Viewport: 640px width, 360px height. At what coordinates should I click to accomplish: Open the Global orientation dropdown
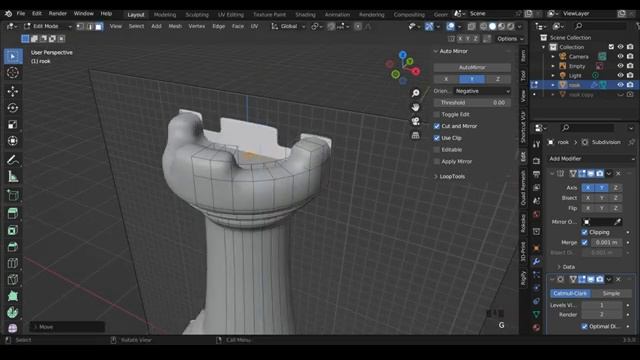click(x=289, y=26)
